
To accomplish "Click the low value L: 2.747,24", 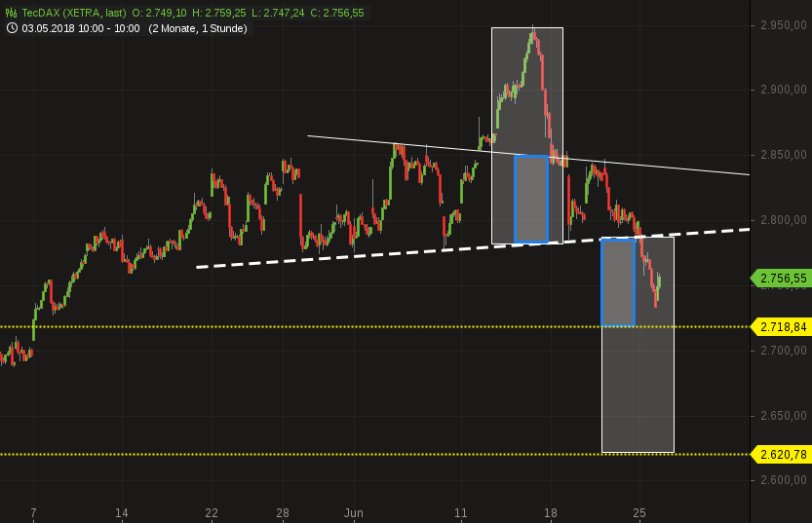I will coord(278,13).
